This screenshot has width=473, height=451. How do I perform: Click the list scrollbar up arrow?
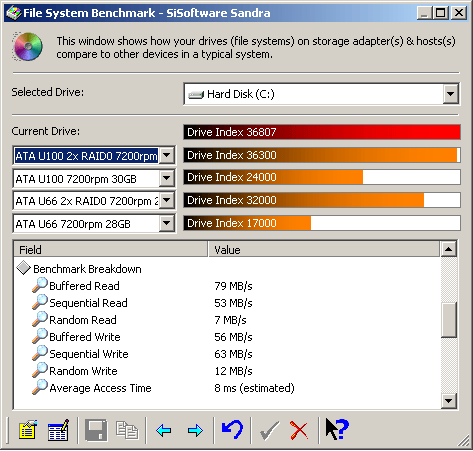[x=449, y=249]
